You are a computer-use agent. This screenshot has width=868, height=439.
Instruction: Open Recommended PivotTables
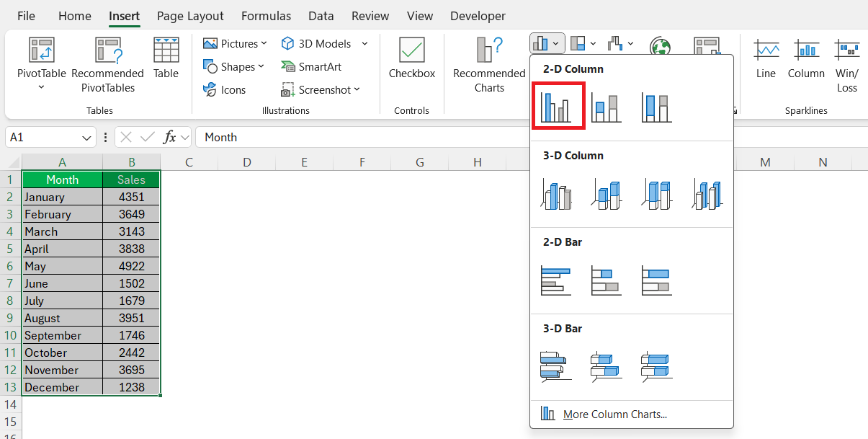(x=107, y=65)
